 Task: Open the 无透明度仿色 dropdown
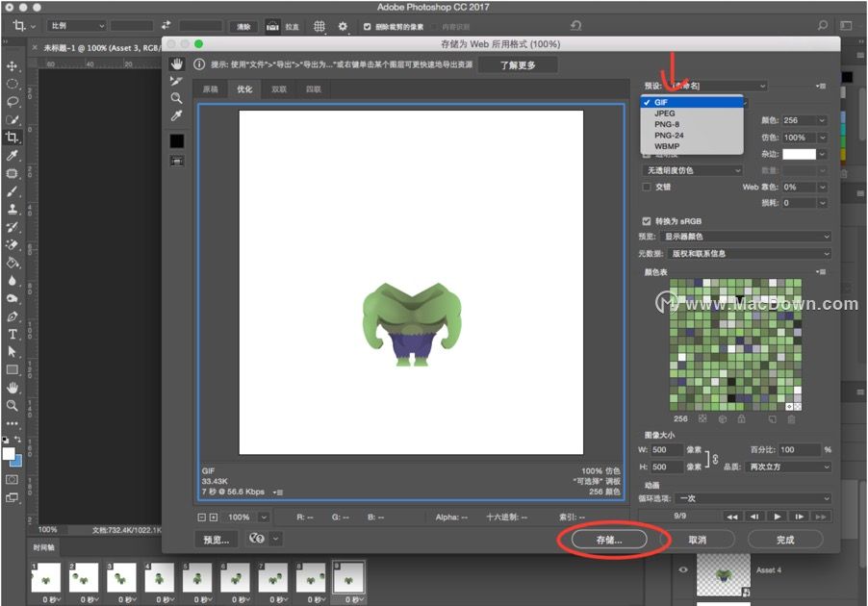pyautogui.click(x=692, y=170)
